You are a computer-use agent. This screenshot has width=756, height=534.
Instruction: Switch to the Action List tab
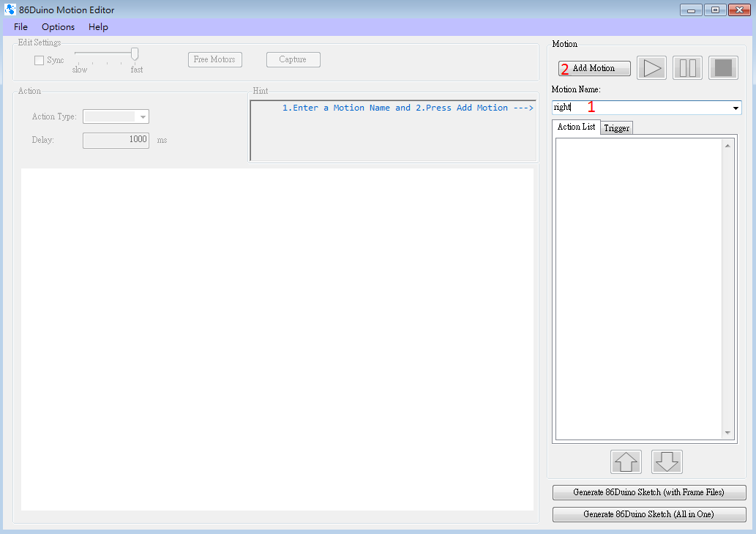tap(576, 127)
